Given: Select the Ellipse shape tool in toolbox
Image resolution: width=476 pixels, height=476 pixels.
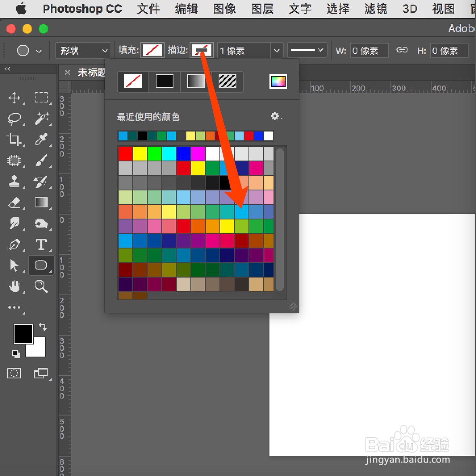Looking at the screenshot, I should pyautogui.click(x=41, y=265).
